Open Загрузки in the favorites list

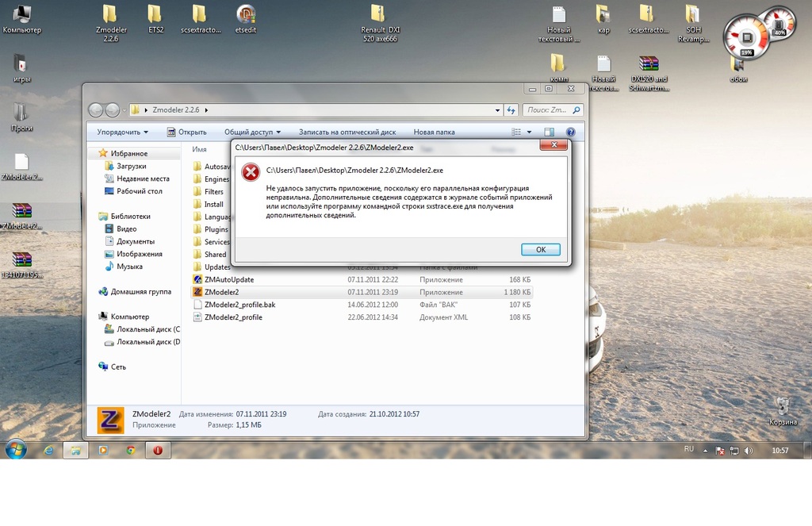coord(131,167)
